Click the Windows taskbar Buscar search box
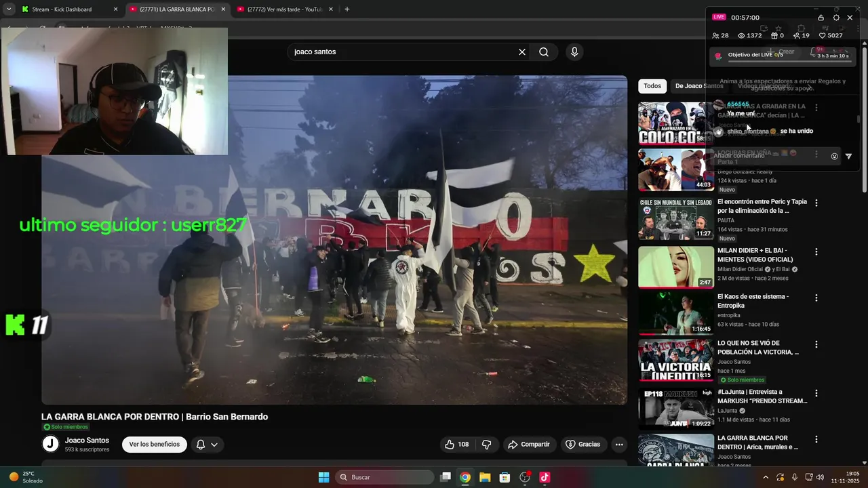The width and height of the screenshot is (868, 488). [385, 477]
